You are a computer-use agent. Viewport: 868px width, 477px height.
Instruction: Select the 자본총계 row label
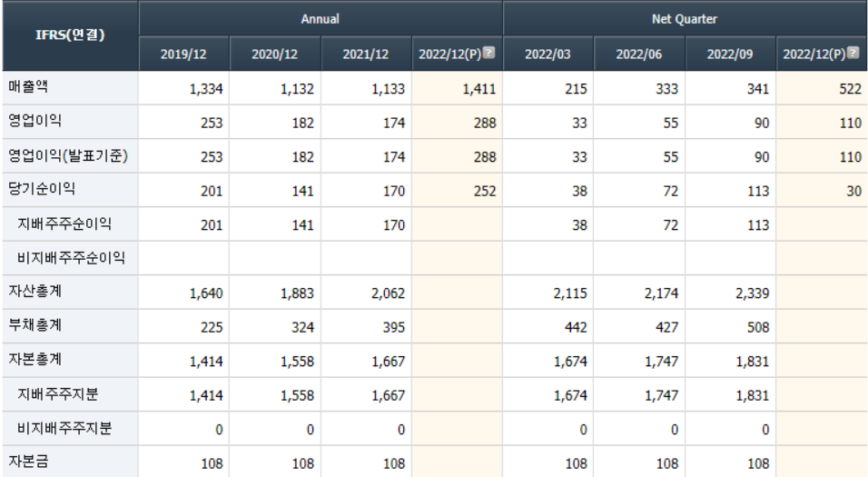pos(35,359)
